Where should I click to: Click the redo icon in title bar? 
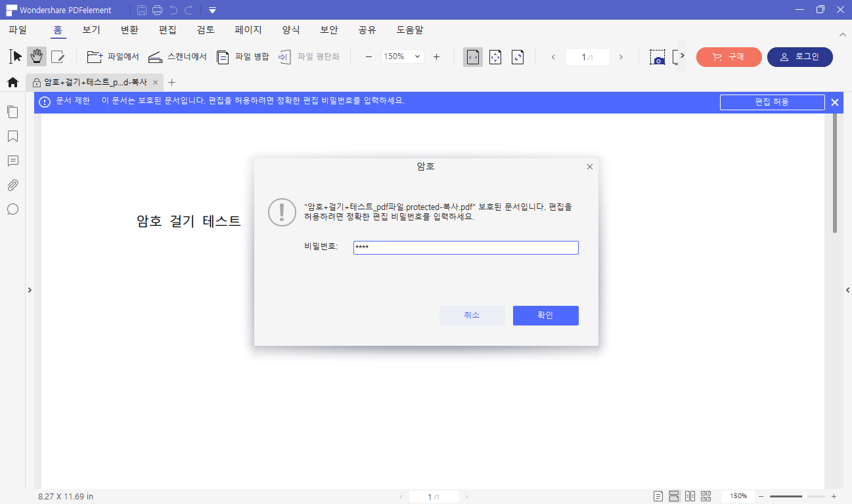click(x=189, y=10)
